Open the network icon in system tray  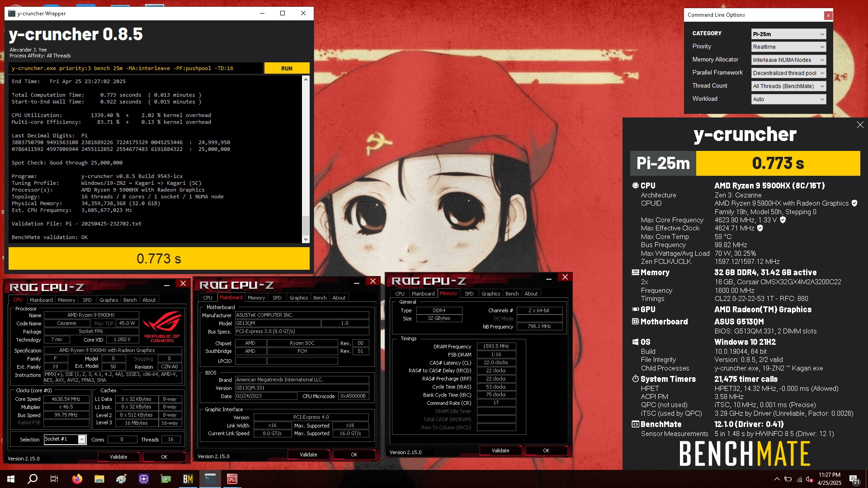pyautogui.click(x=799, y=479)
